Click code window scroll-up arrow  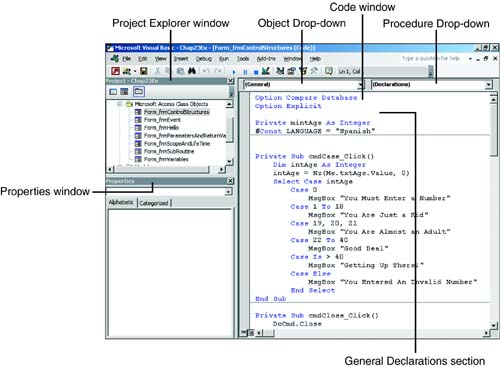[493, 99]
